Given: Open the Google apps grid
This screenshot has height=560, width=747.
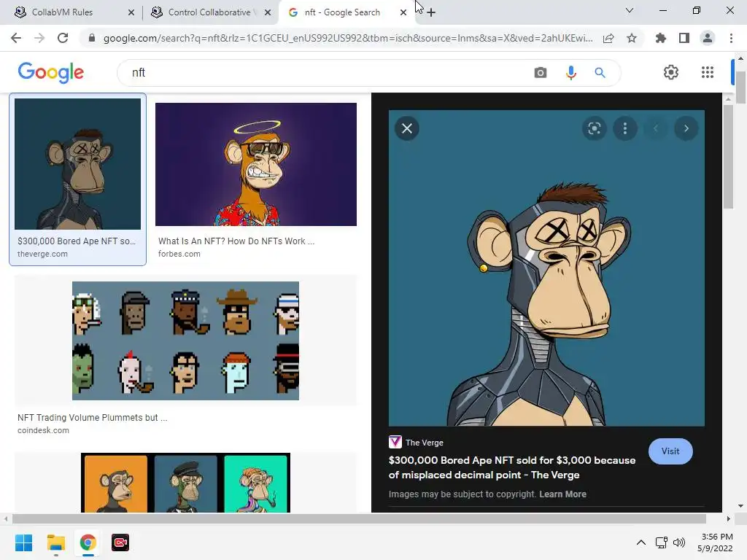Looking at the screenshot, I should (708, 72).
